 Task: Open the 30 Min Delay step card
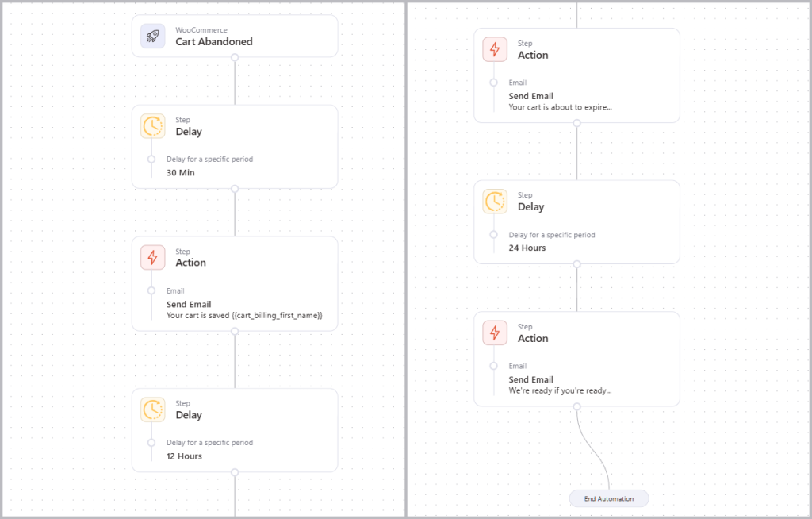(235, 147)
